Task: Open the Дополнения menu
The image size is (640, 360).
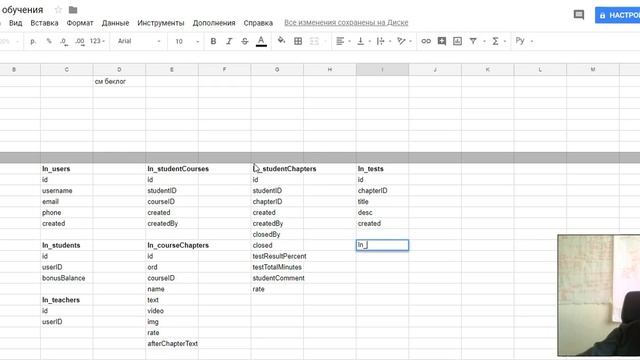Action: [x=214, y=23]
